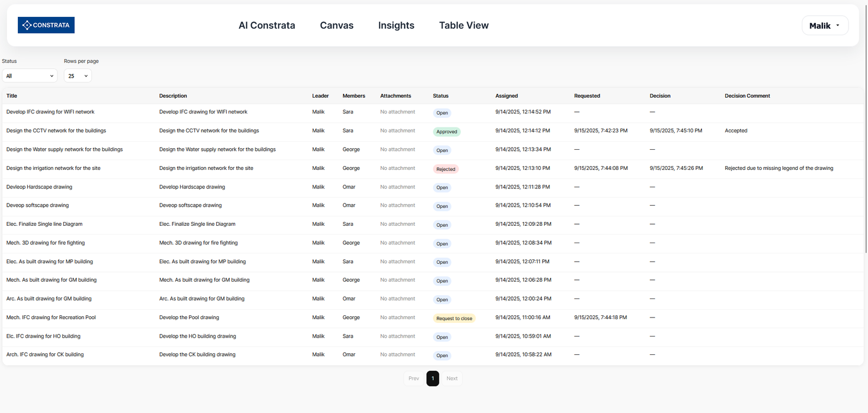The image size is (868, 413).
Task: Open the Malik user menu
Action: (824, 26)
